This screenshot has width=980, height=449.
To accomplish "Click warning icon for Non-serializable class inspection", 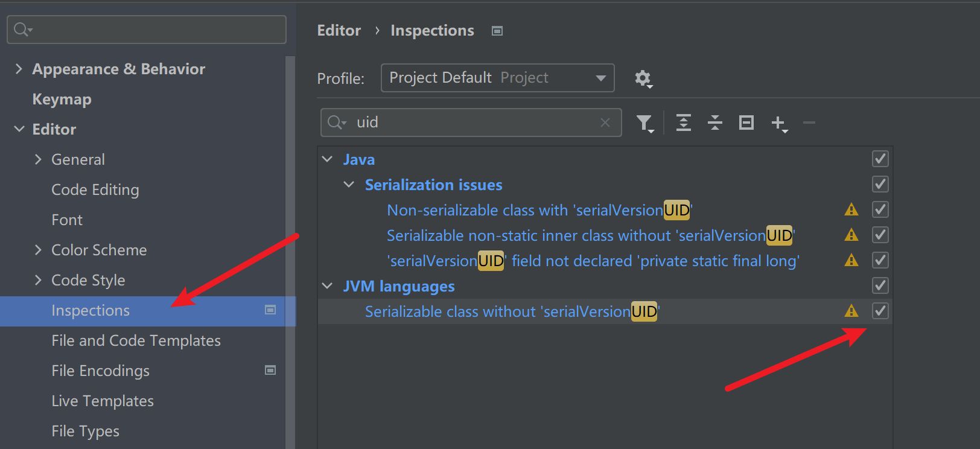I will pos(851,209).
